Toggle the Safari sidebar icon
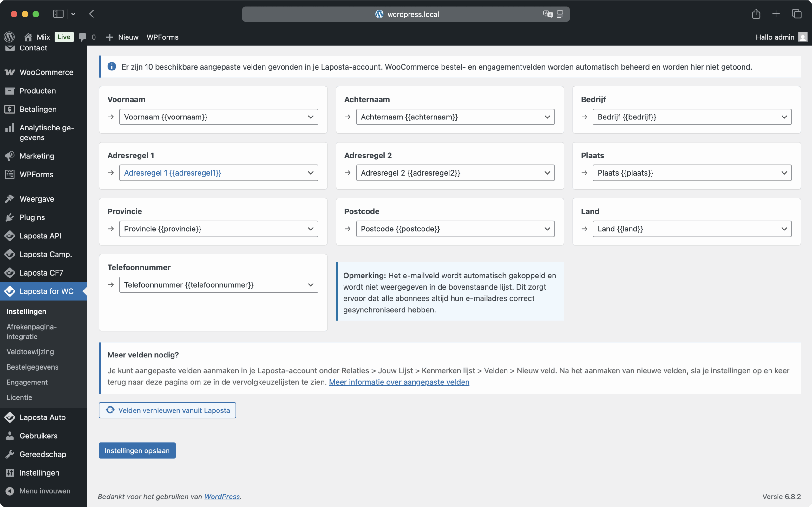812x507 pixels. pos(58,14)
